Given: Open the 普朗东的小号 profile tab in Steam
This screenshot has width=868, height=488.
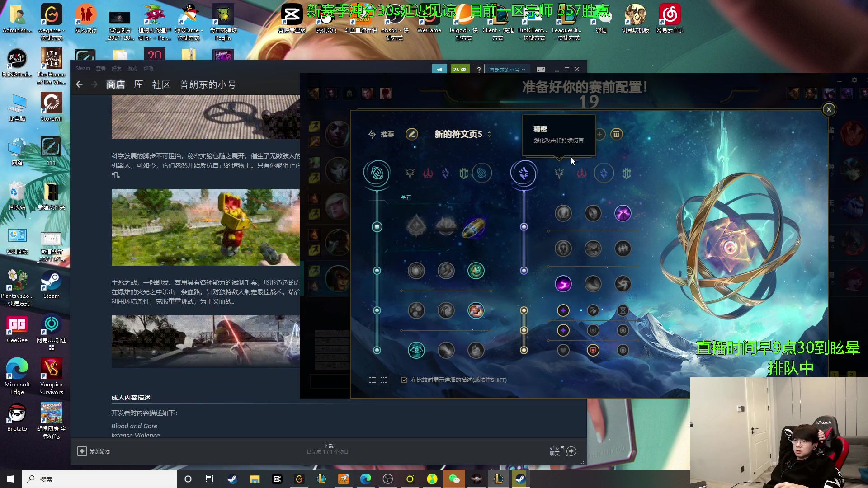Looking at the screenshot, I should pyautogui.click(x=208, y=84).
